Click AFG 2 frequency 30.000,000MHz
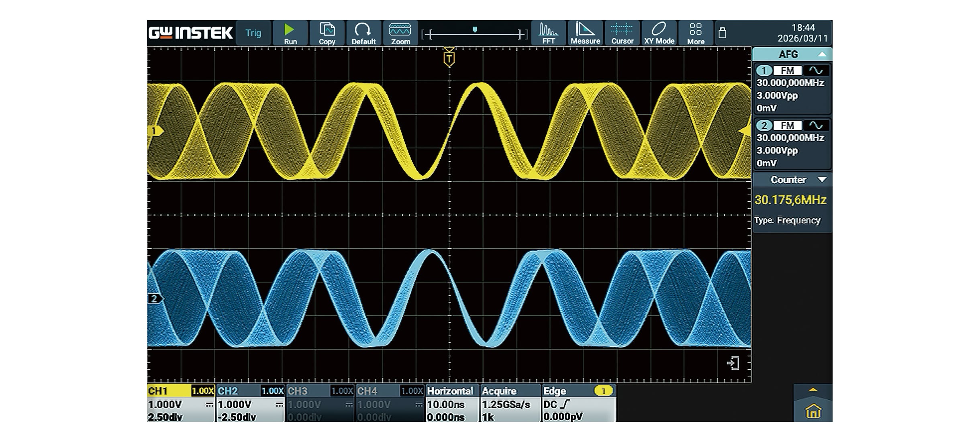980x442 pixels. [790, 138]
